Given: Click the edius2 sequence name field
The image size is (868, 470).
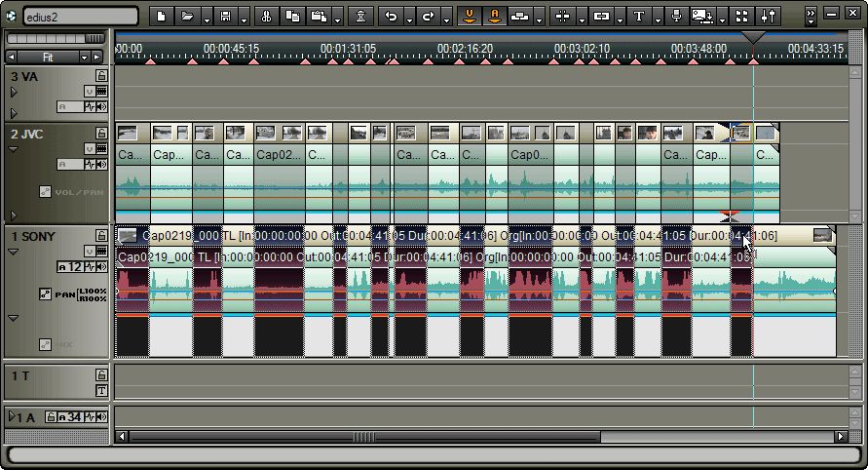Looking at the screenshot, I should (x=80, y=17).
